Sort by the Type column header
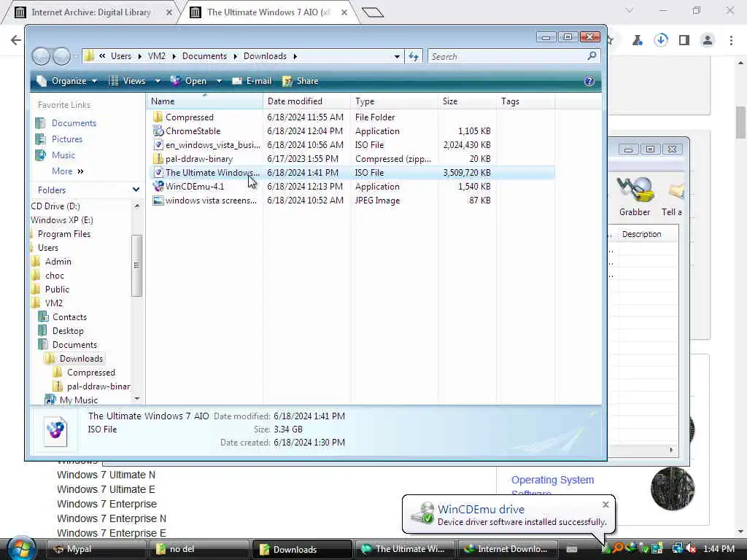The image size is (747, 560). (x=395, y=101)
